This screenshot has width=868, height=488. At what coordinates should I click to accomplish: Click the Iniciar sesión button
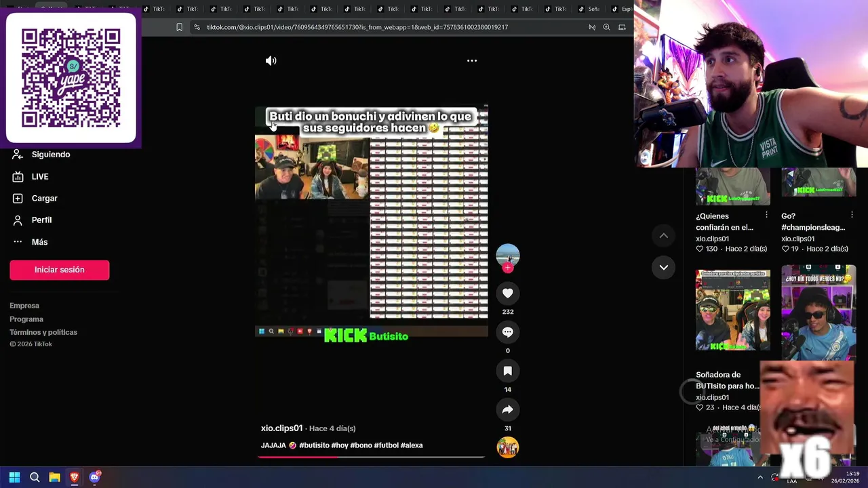tap(59, 270)
